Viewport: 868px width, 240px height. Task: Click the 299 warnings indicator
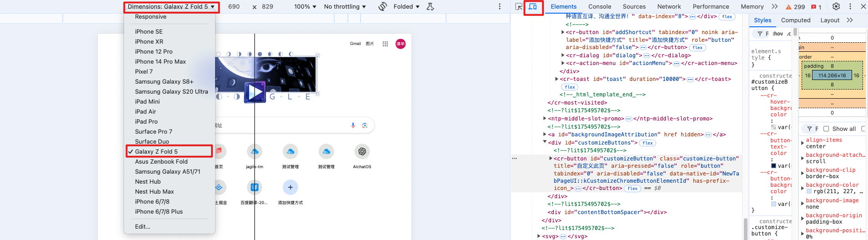(795, 7)
